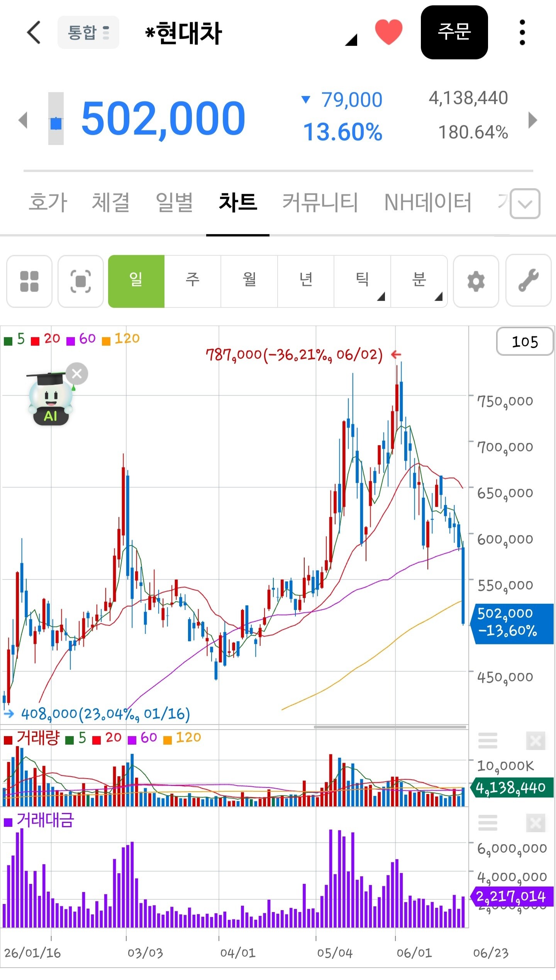
Task: Tap the back arrow icon
Action: [34, 32]
